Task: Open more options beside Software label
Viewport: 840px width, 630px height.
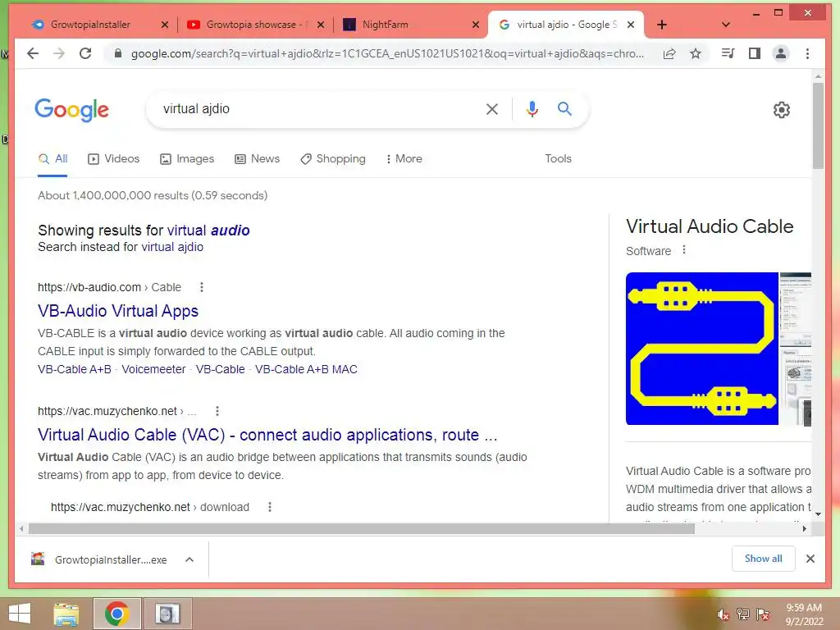Action: tap(683, 249)
